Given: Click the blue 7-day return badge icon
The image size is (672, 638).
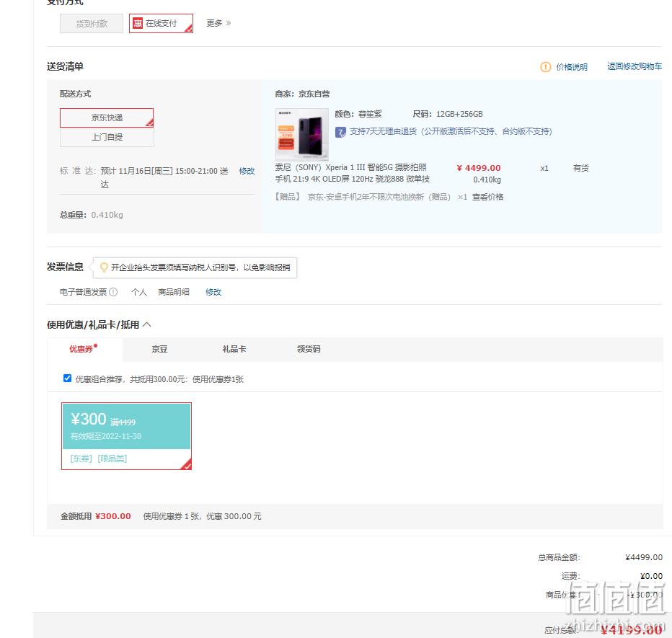Looking at the screenshot, I should coord(340,132).
